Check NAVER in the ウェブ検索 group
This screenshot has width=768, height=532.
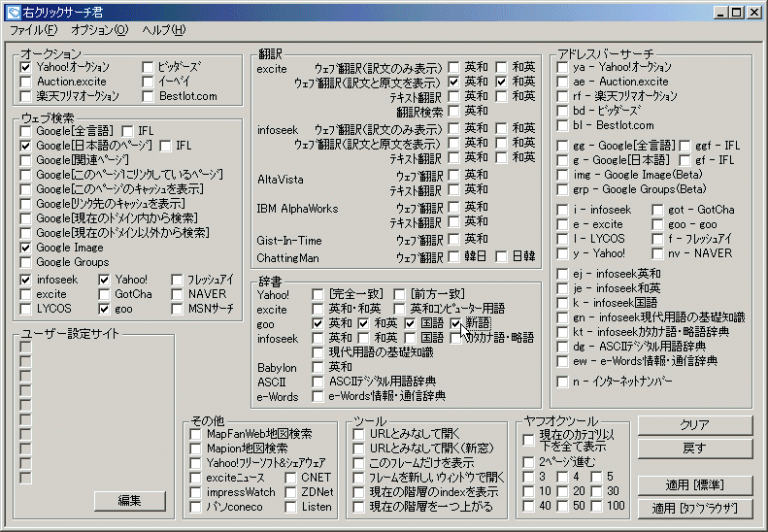[177, 294]
